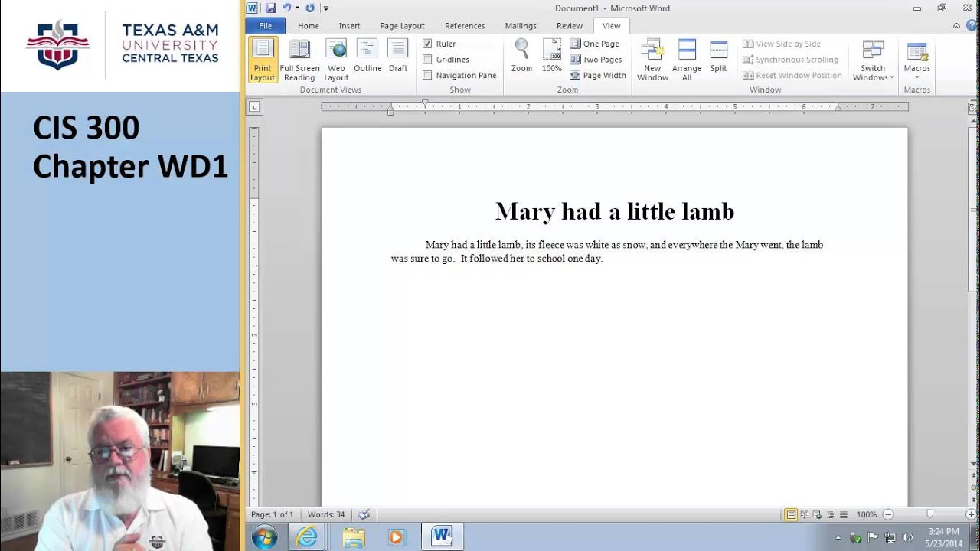Click the heading "Mary had a little lamb"
This screenshot has width=980, height=551.
(615, 211)
